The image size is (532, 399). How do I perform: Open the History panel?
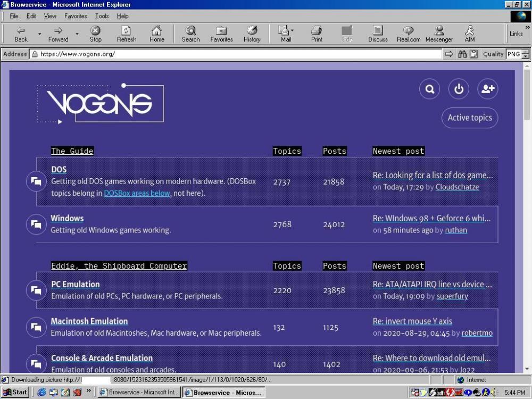pyautogui.click(x=252, y=34)
